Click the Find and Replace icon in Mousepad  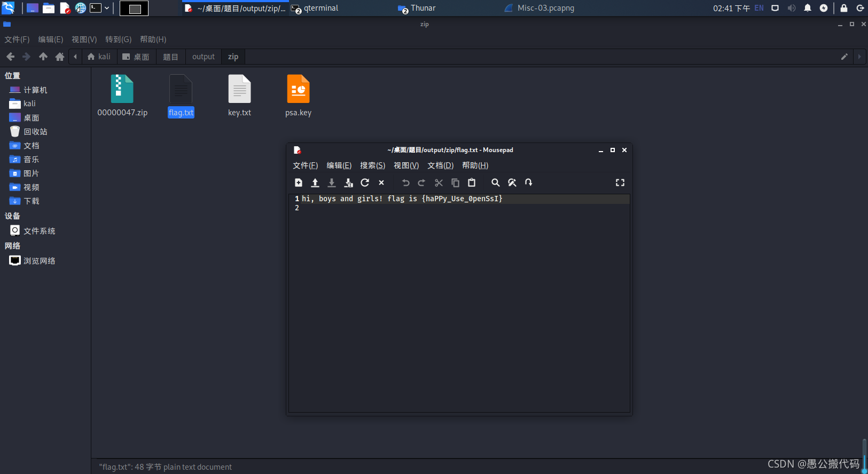[512, 183]
